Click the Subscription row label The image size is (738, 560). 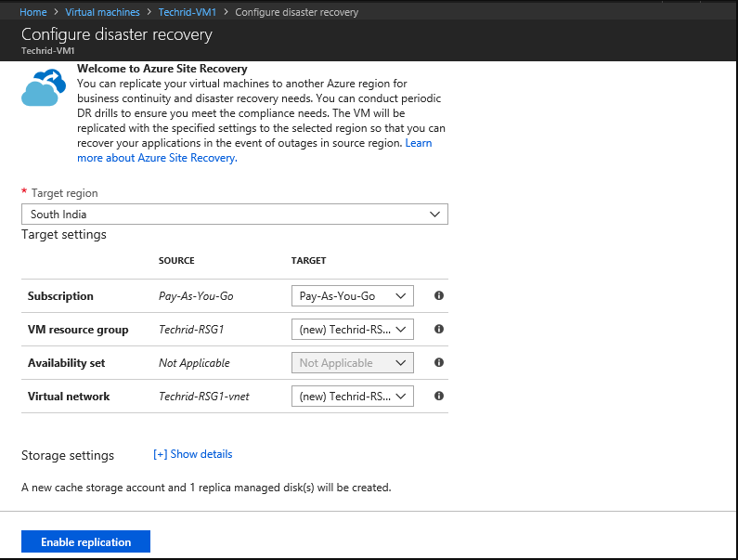(60, 296)
